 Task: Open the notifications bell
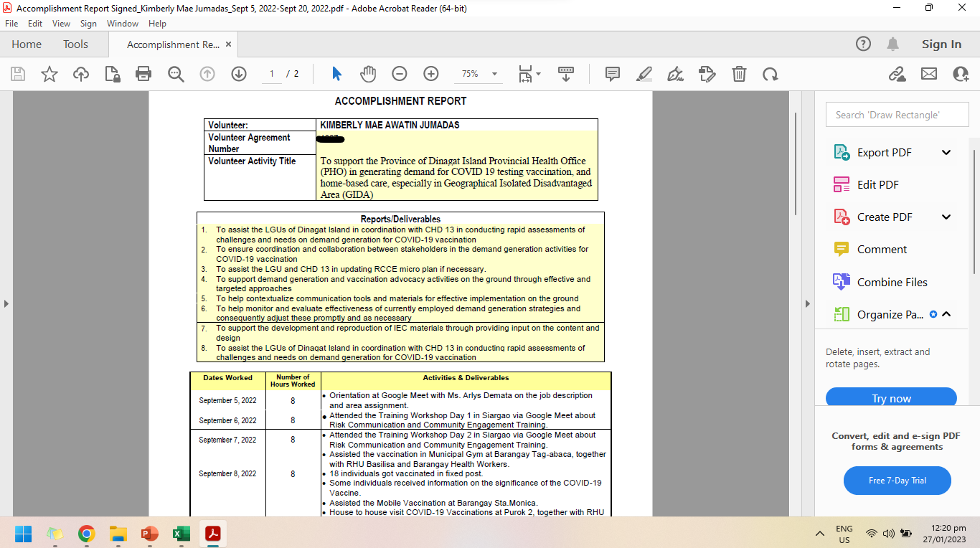coord(893,44)
